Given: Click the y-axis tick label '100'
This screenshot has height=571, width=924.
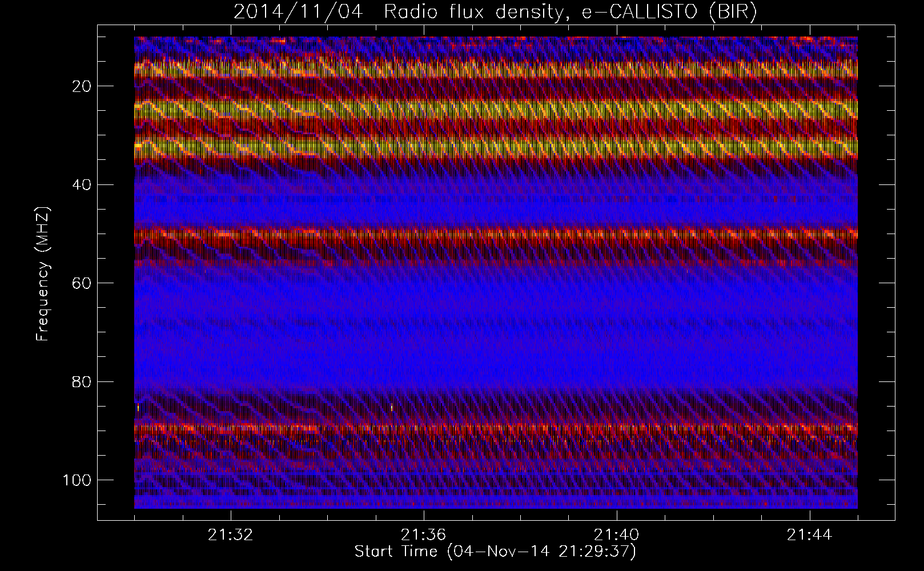Looking at the screenshot, I should click(x=77, y=480).
